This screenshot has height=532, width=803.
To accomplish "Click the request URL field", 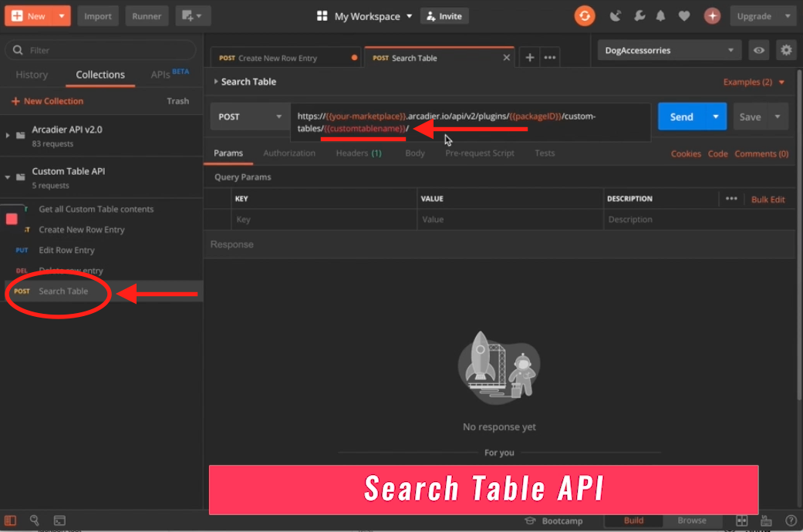I will click(470, 122).
